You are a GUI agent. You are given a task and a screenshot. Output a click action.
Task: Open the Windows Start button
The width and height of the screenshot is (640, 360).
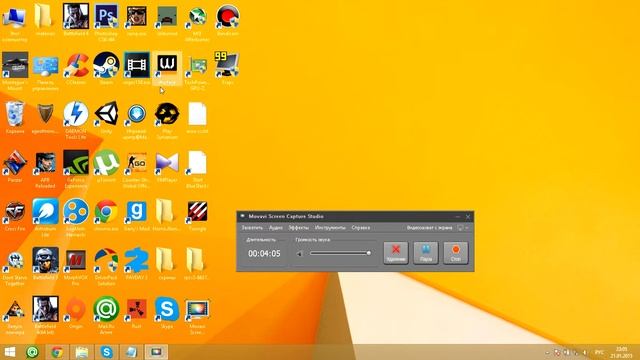[9, 352]
